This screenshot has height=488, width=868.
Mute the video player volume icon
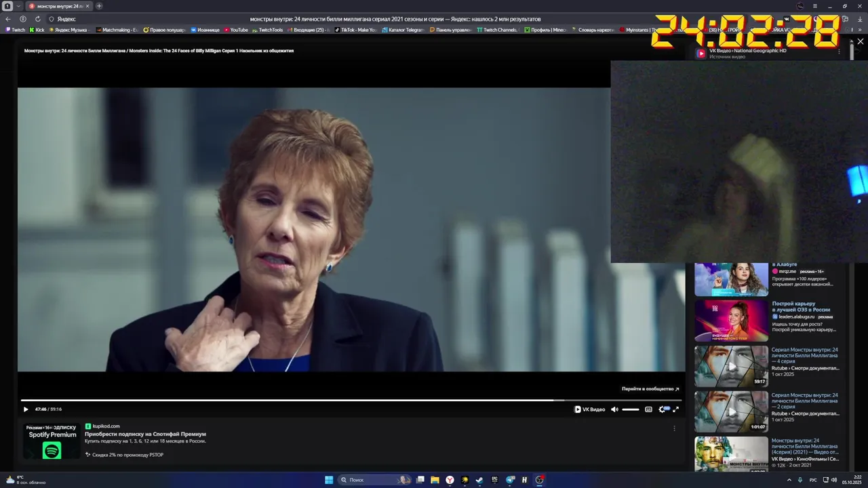614,409
